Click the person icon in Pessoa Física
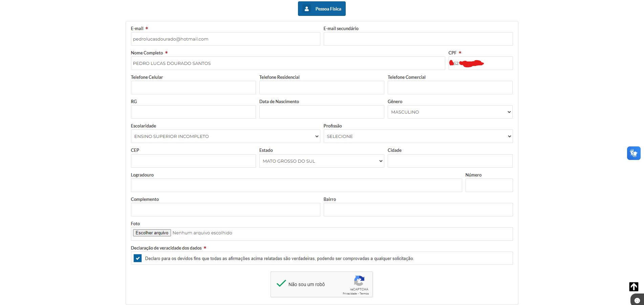 [306, 9]
